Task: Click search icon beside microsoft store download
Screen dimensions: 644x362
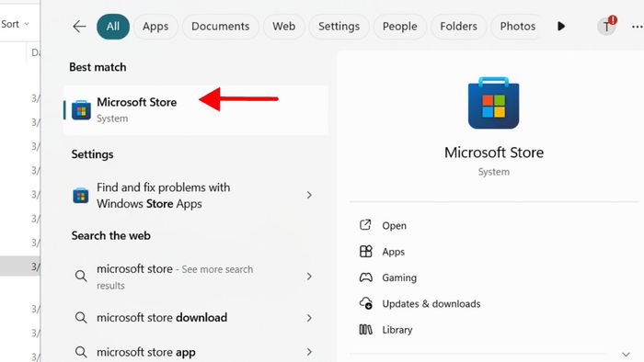Action: click(x=81, y=318)
